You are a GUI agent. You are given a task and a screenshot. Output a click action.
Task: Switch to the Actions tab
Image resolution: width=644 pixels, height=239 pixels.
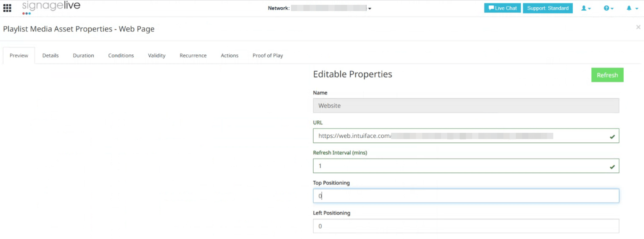[x=229, y=56]
